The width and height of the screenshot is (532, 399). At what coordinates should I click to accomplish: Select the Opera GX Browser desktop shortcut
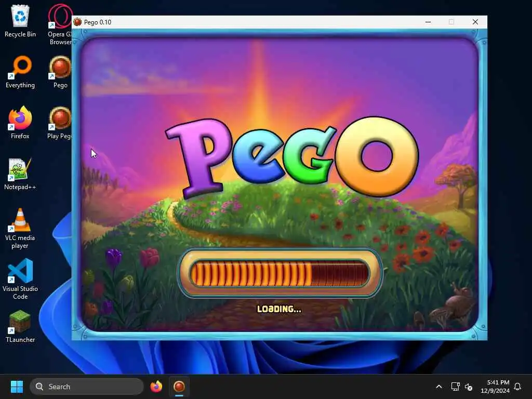(60, 24)
